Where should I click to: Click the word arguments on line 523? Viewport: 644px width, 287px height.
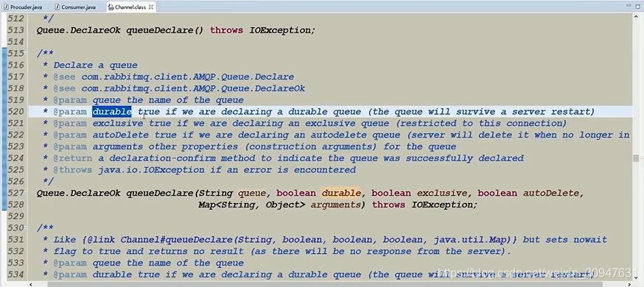click(117, 146)
